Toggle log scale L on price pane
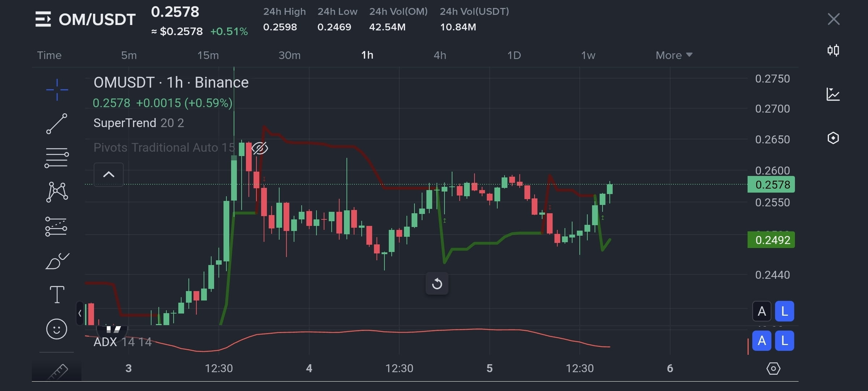This screenshot has height=391, width=868. click(784, 311)
